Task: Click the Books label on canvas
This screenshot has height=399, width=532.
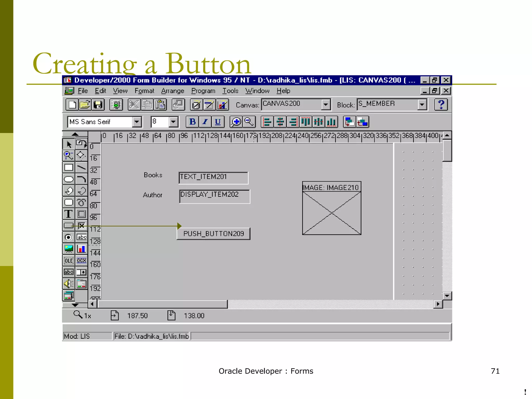Action: coord(153,175)
